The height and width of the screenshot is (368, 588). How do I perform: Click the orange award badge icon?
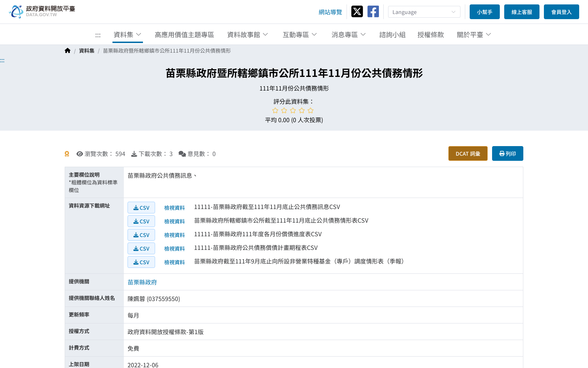(x=67, y=154)
